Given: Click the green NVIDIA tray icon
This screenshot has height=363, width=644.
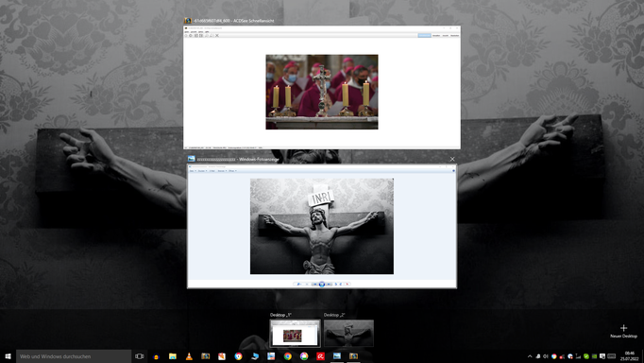Looking at the screenshot, I should coord(594,356).
